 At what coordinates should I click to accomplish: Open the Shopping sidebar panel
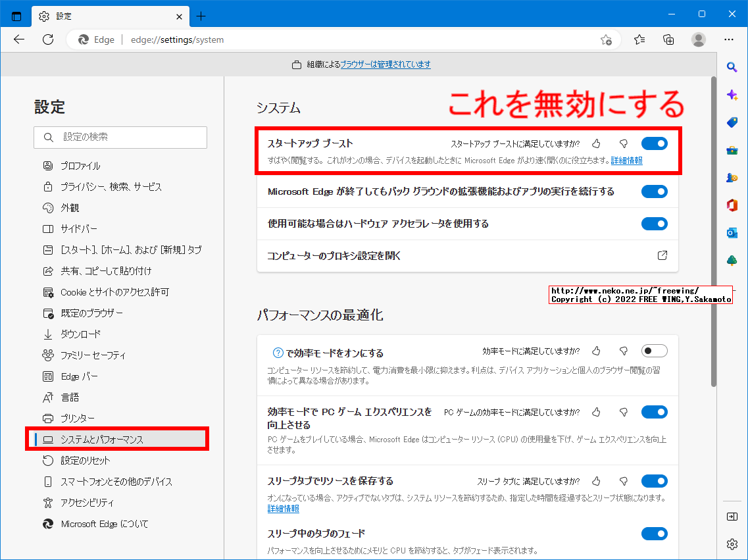tap(732, 122)
